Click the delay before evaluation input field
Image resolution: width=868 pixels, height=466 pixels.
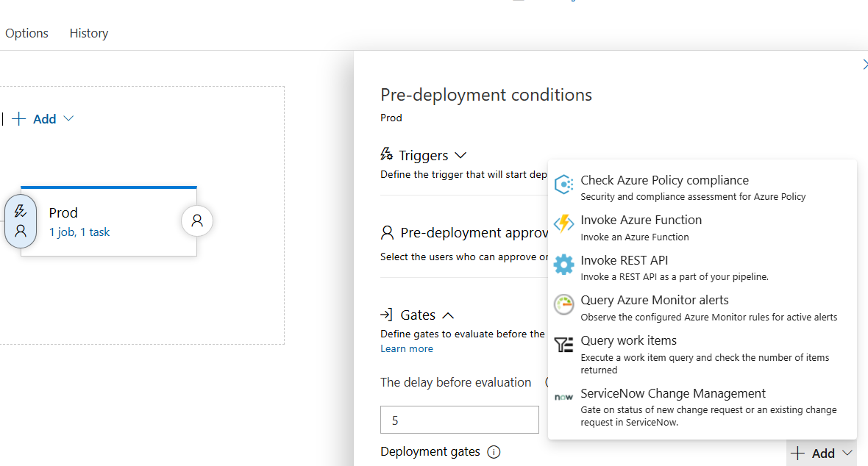coord(460,420)
